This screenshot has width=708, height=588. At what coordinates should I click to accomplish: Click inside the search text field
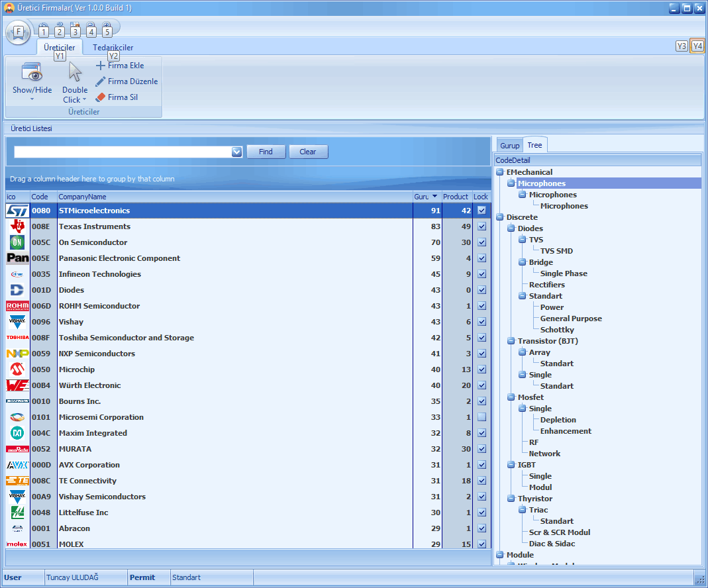pos(123,152)
